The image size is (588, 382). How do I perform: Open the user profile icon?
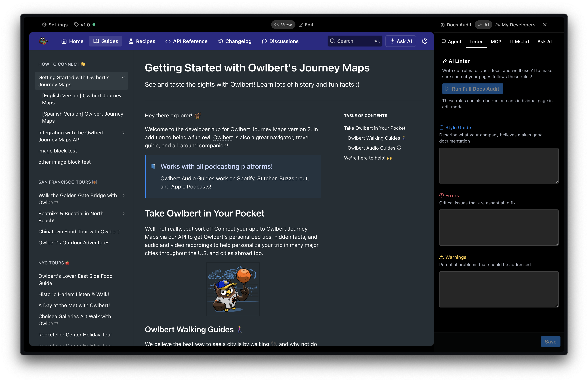pos(425,41)
